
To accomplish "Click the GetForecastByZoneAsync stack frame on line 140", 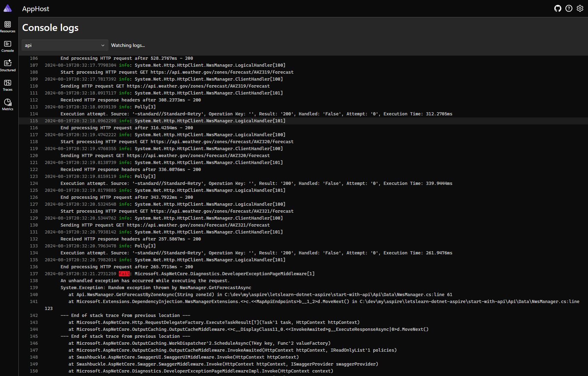I will tap(260, 295).
